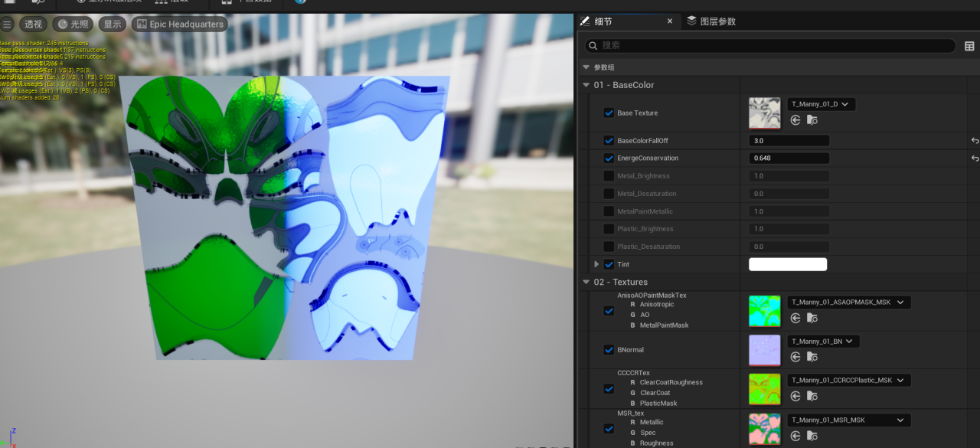
Task: Uncheck the AnisoAOPaintMaskTex override
Action: pyautogui.click(x=609, y=311)
